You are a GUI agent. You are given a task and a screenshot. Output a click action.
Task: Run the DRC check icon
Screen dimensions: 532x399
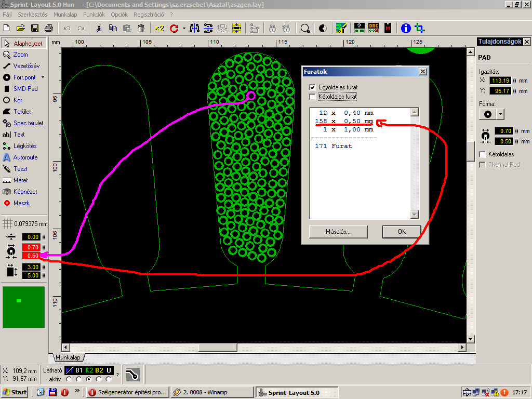tap(374, 28)
